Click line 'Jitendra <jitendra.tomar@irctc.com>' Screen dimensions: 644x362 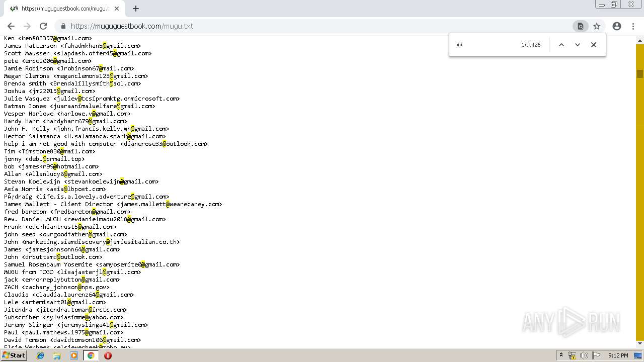(x=65, y=310)
